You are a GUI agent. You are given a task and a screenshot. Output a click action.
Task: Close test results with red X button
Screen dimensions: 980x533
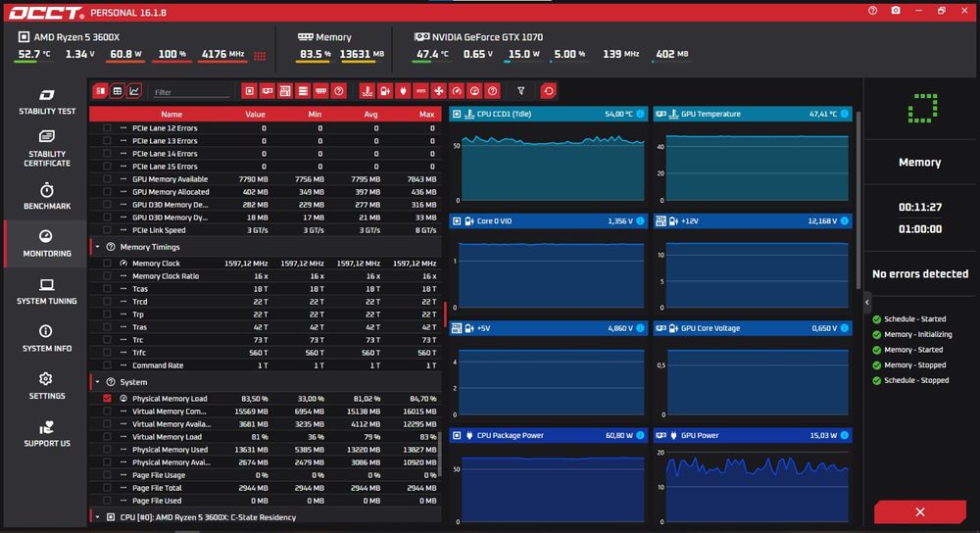[x=920, y=511]
